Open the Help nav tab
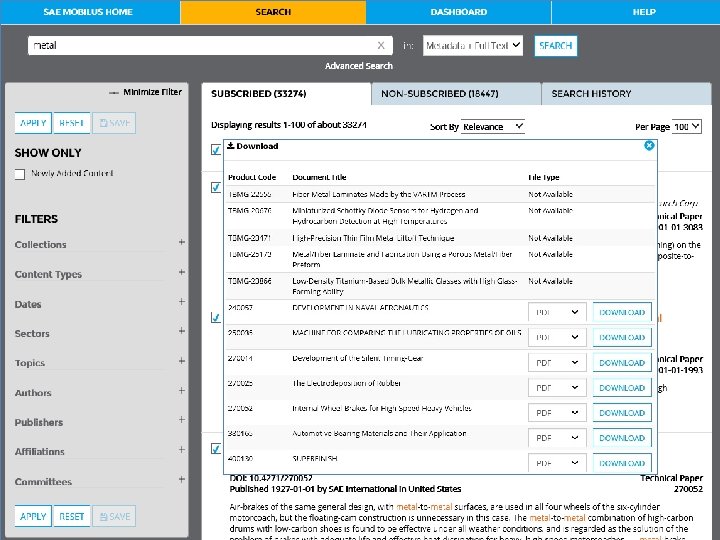The height and width of the screenshot is (540, 720). pyautogui.click(x=644, y=12)
